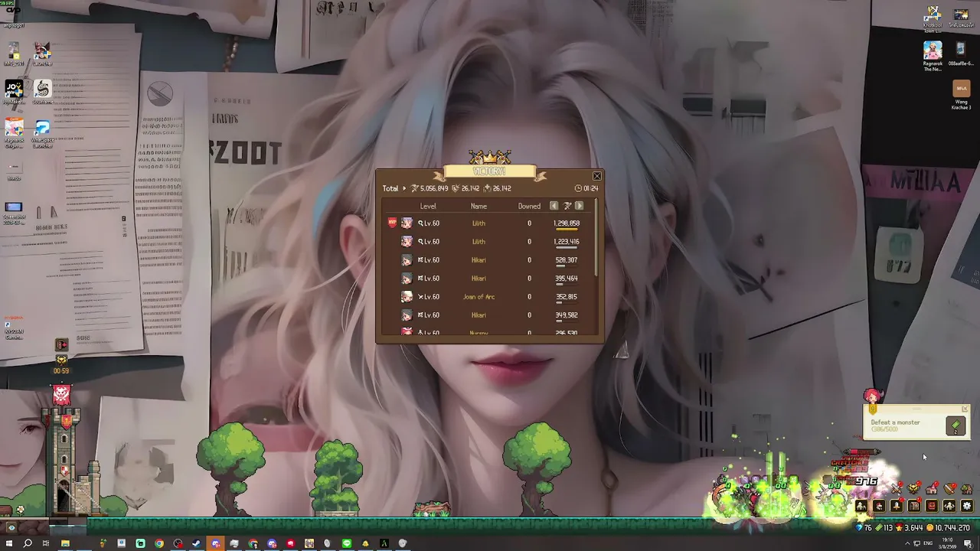Open taskbar Search
This screenshot has width=980, height=551.
click(x=28, y=543)
